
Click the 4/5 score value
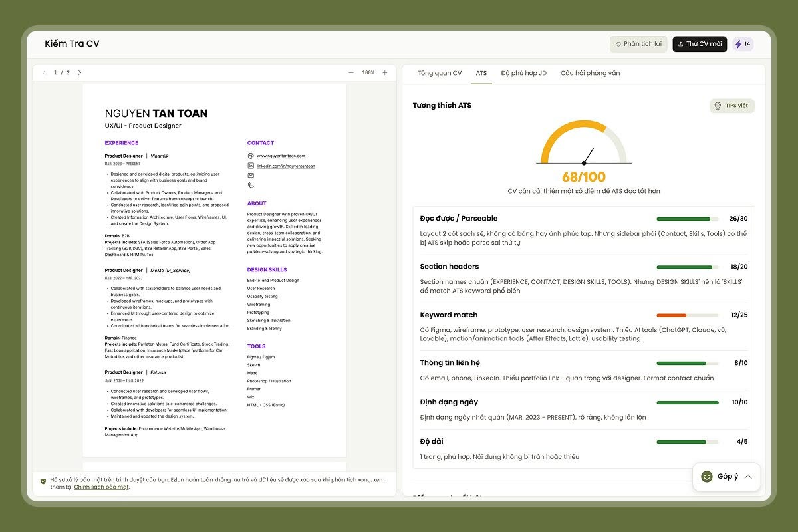click(x=742, y=442)
